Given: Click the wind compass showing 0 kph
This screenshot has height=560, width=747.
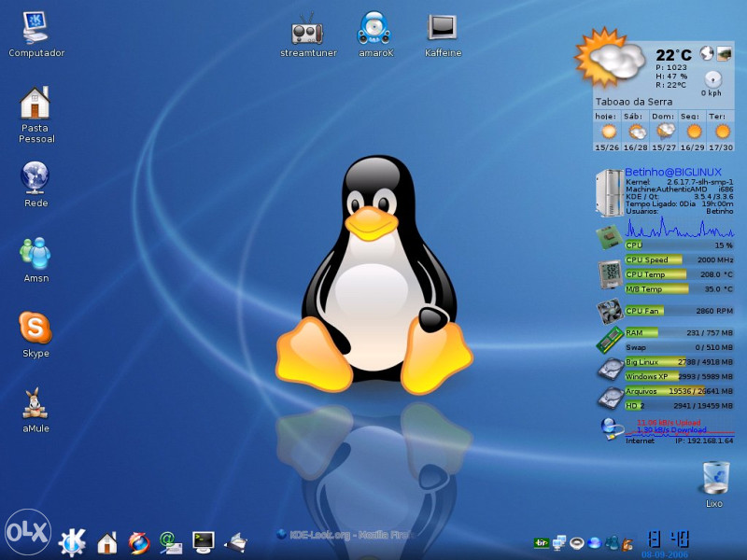Looking at the screenshot, I should pos(712,79).
